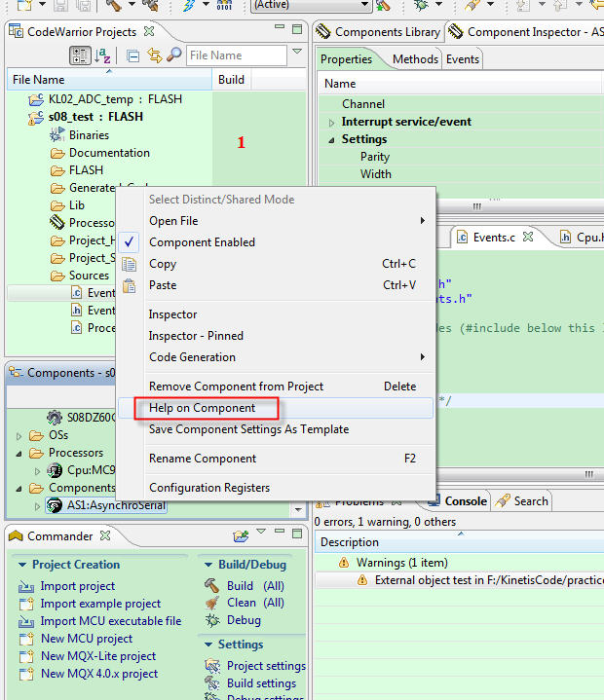Click the tree view mode icon in CodeWarrior Projects
The height and width of the screenshot is (700, 604).
(81, 55)
